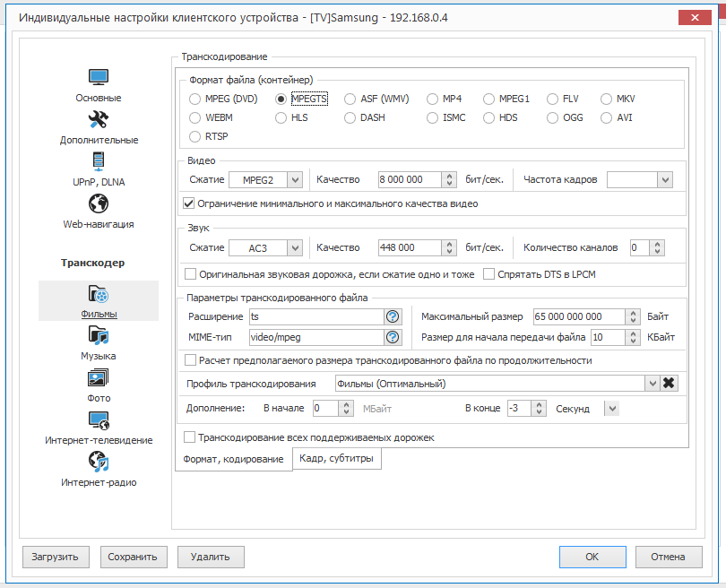Choose MP4 as file format

click(x=433, y=99)
